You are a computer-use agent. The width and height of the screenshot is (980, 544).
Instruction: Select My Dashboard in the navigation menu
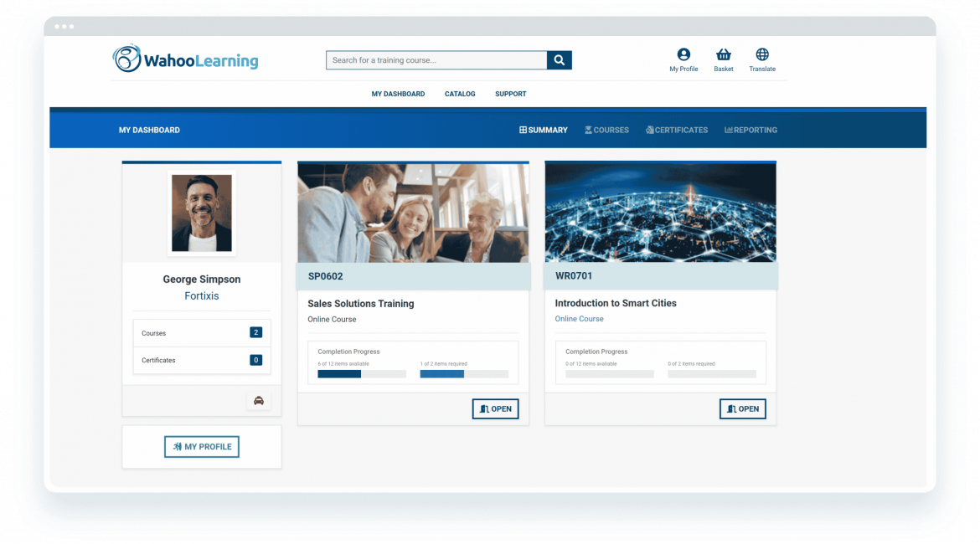(398, 95)
